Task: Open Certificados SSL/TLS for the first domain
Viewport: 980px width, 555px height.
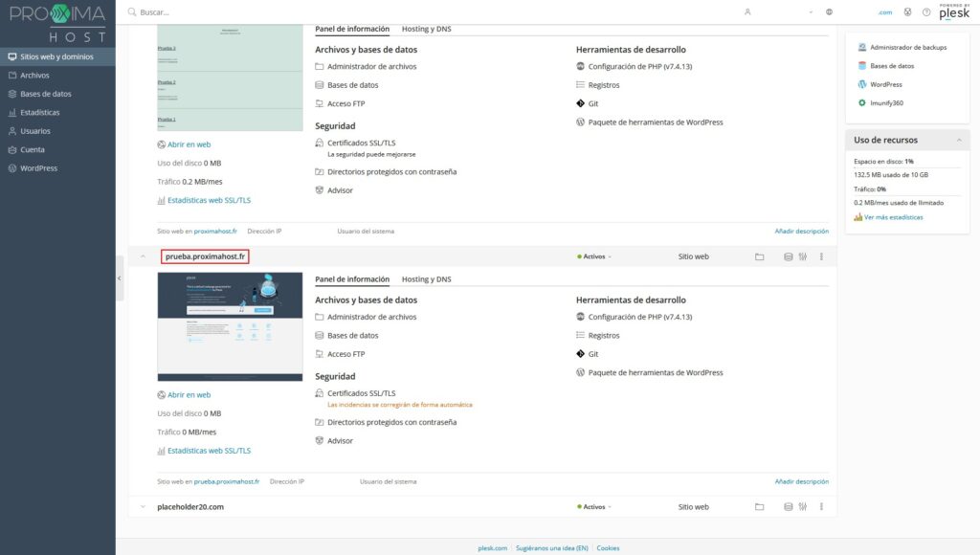Action: tap(356, 144)
